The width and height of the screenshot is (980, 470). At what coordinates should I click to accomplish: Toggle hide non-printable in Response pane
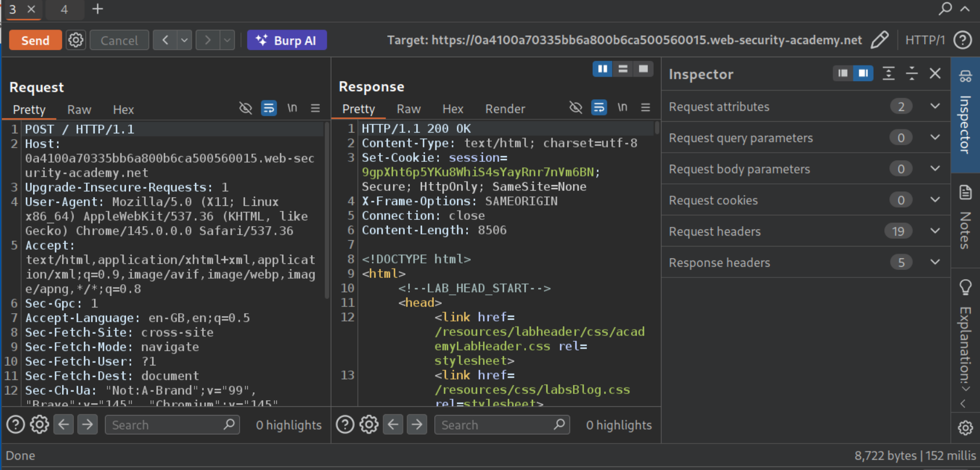(575, 107)
